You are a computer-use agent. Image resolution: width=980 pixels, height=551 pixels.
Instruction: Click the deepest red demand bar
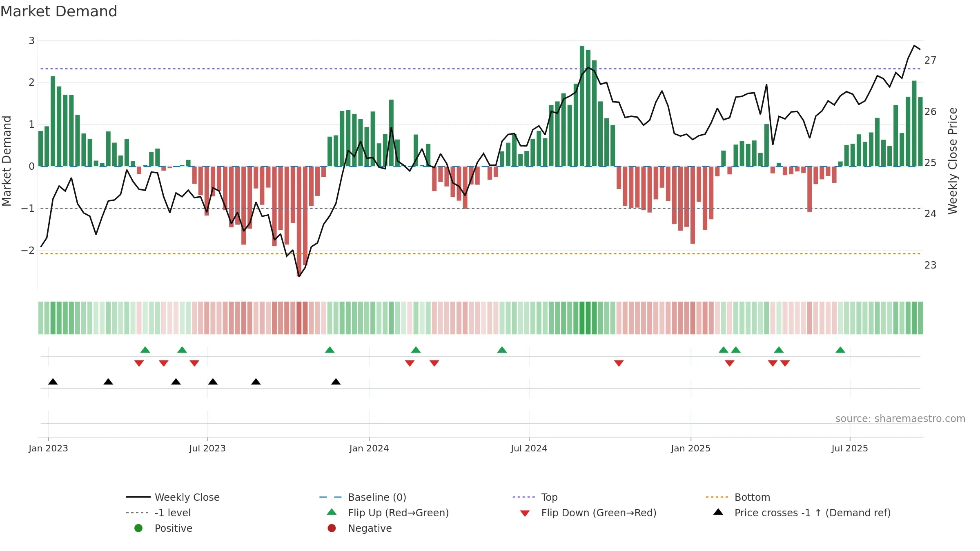coord(299,221)
